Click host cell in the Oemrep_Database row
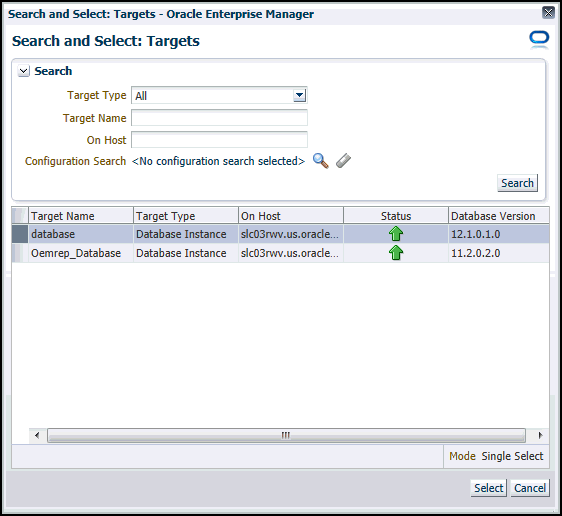This screenshot has height=516, width=562. [291, 253]
